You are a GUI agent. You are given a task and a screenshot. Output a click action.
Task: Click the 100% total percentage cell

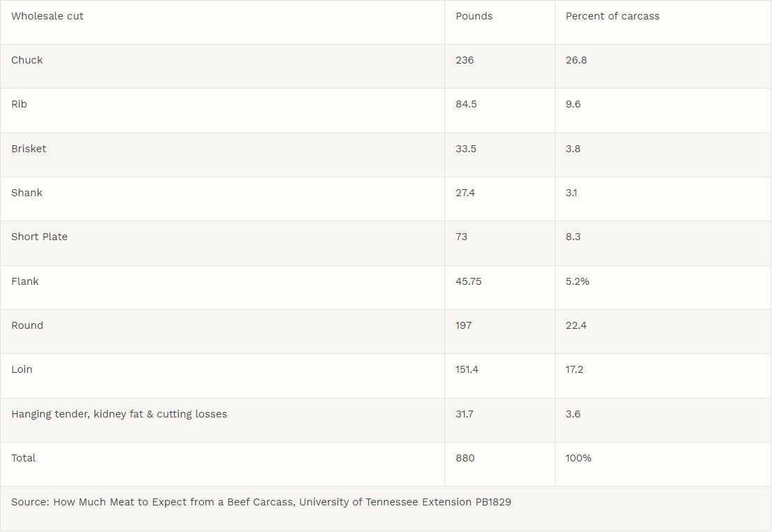(578, 458)
